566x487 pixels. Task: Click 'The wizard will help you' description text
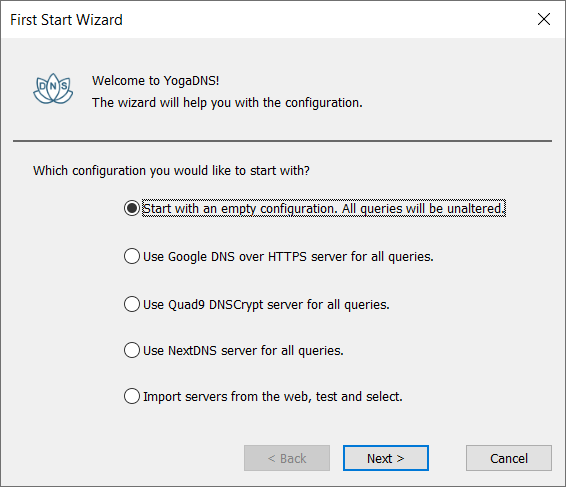click(227, 103)
